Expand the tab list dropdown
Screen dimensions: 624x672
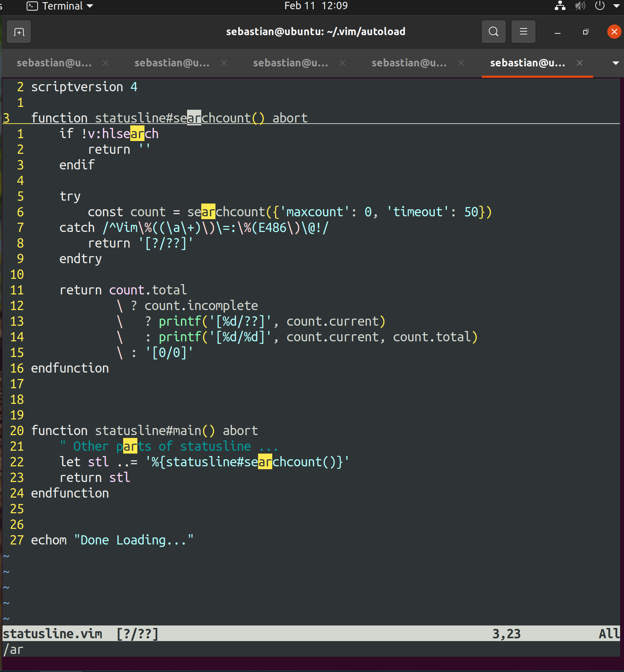(x=616, y=63)
